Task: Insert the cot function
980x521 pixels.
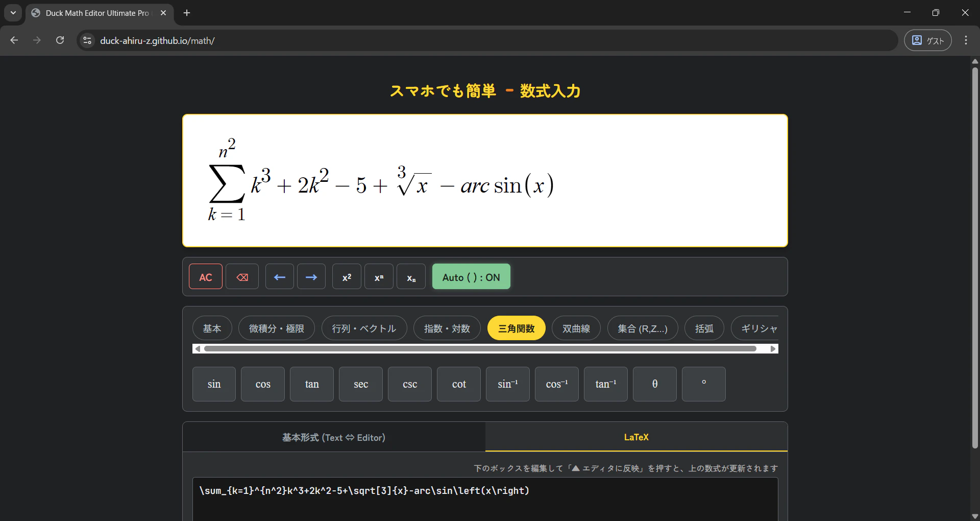Action: 459,384
